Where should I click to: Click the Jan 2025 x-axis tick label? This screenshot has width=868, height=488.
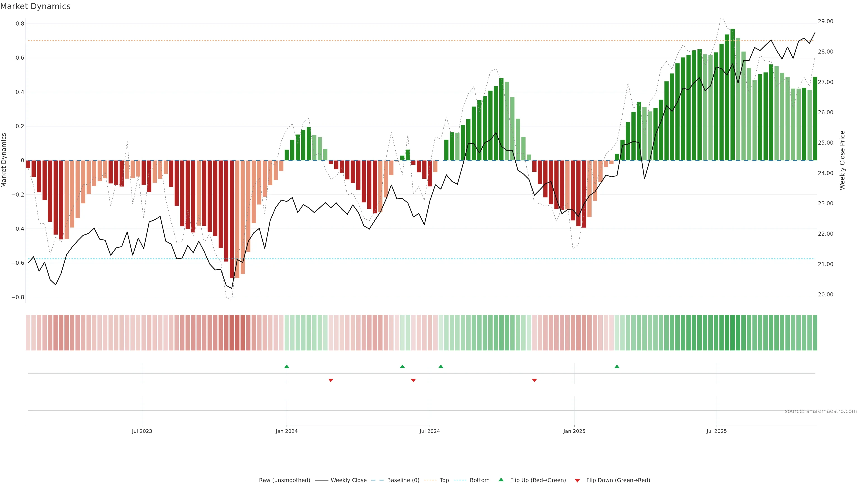[x=574, y=431]
